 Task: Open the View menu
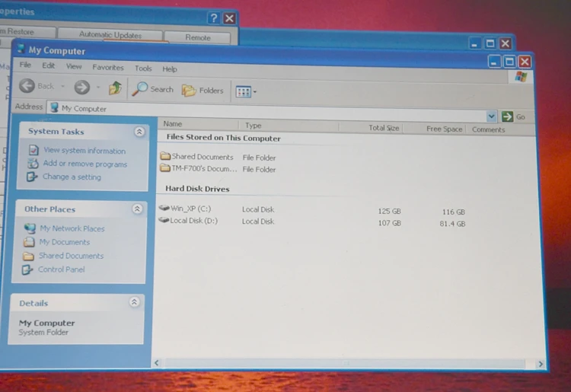point(74,66)
